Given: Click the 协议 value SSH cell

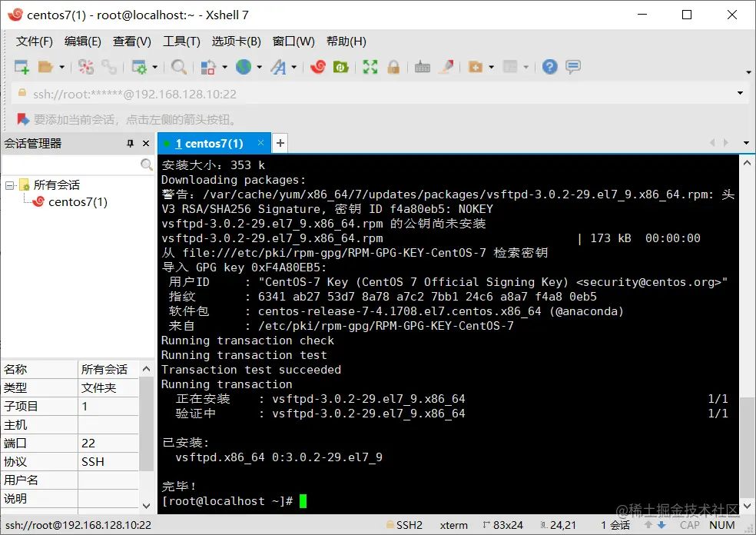Looking at the screenshot, I should click(108, 462).
